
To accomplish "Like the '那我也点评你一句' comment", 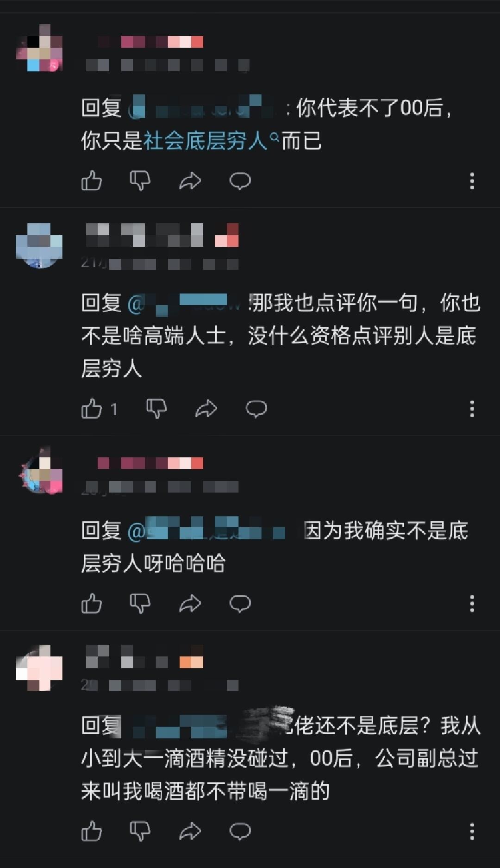I will coord(91,408).
